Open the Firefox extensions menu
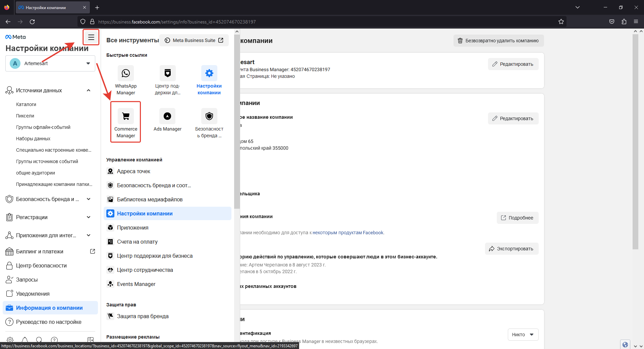The width and height of the screenshot is (644, 349). click(x=624, y=22)
